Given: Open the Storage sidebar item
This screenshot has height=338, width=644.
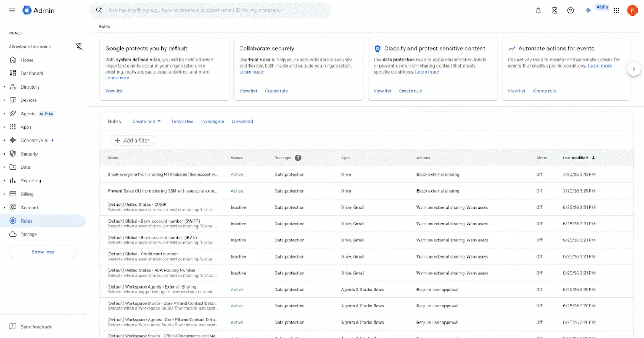Looking at the screenshot, I should coord(43,234).
